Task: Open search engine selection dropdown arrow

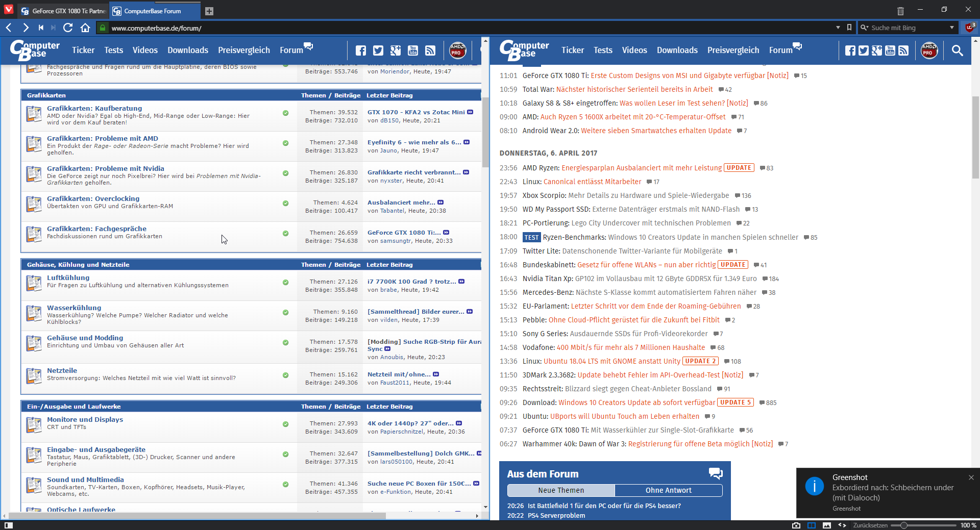Action: [x=952, y=28]
